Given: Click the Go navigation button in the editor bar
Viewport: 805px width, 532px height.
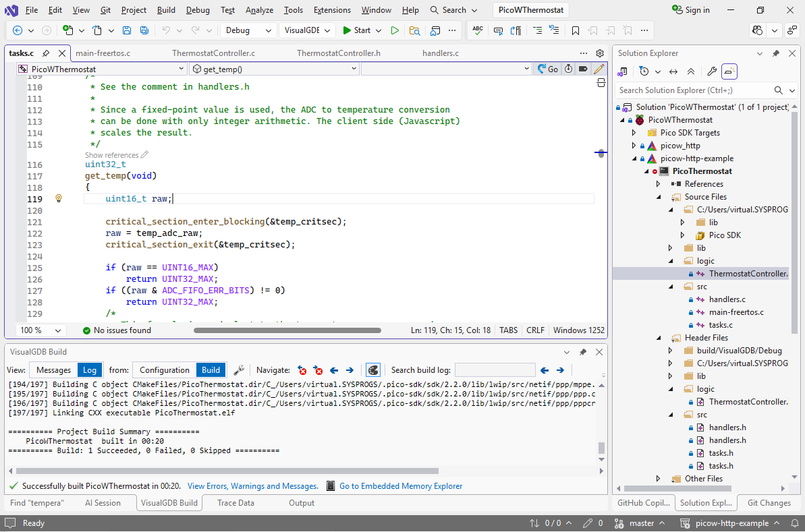Looking at the screenshot, I should [x=547, y=69].
